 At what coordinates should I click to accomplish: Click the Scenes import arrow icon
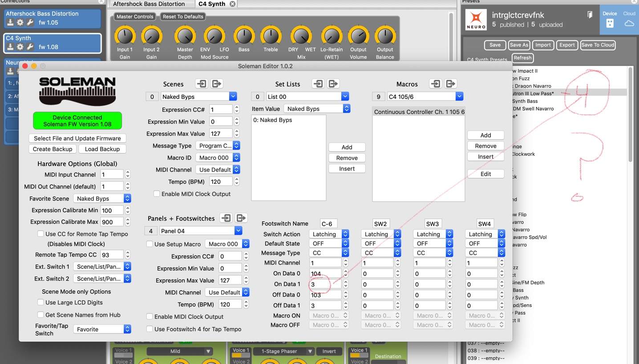pos(202,84)
